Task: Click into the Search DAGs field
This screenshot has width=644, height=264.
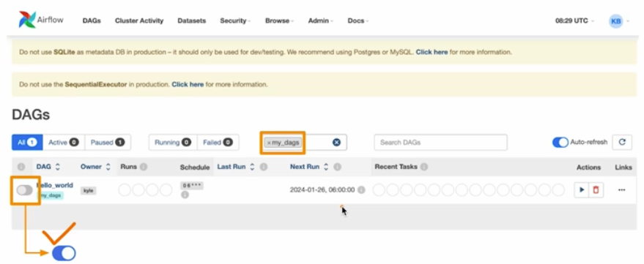Action: point(440,143)
